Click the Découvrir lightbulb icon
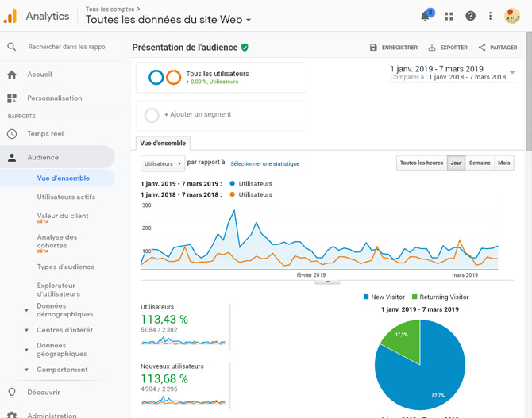 coord(12,393)
